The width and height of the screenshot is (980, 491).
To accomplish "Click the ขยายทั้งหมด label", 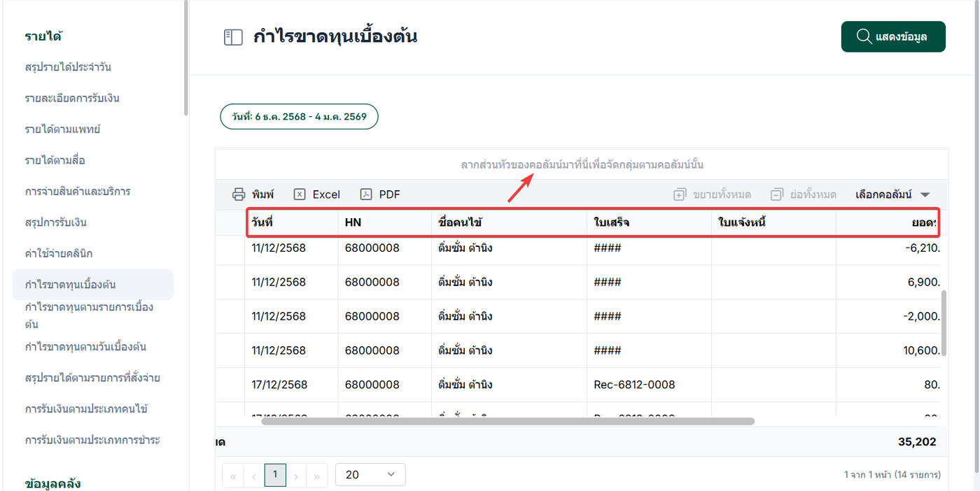I will pos(722,194).
